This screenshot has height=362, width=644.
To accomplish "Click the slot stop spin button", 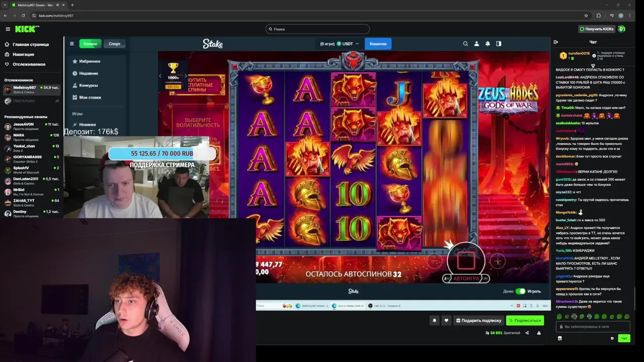I will [466, 260].
